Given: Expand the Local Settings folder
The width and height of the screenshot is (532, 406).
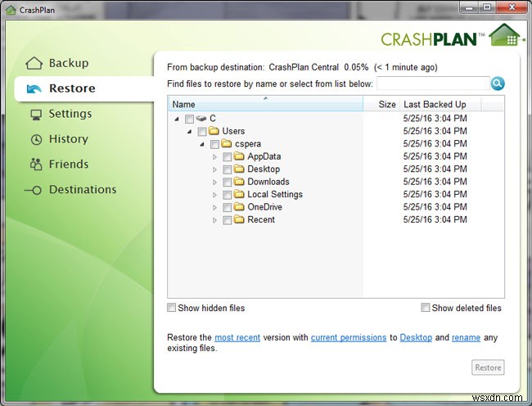Looking at the screenshot, I should point(214,195).
